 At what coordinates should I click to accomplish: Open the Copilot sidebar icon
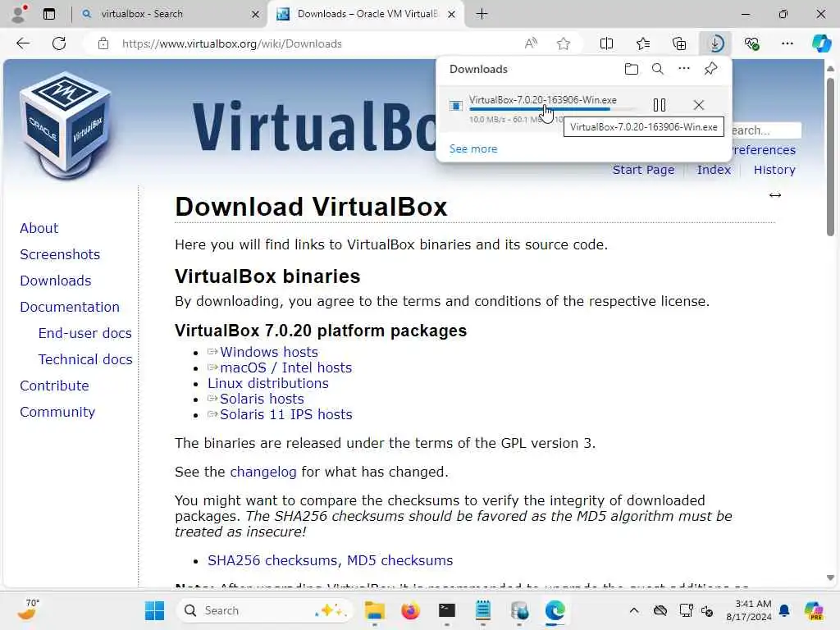(x=820, y=43)
